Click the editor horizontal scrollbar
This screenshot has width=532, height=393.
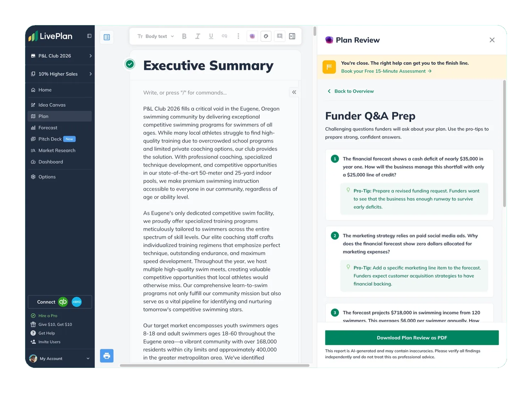(x=215, y=365)
